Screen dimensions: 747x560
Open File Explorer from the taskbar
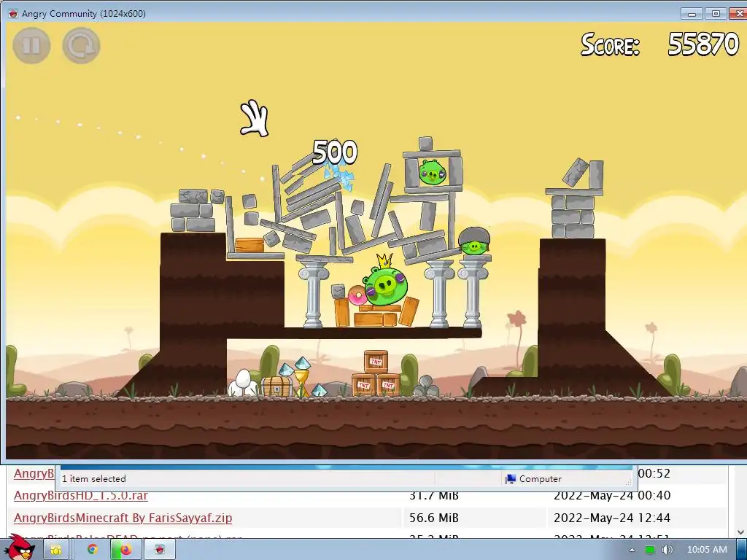(x=55, y=550)
